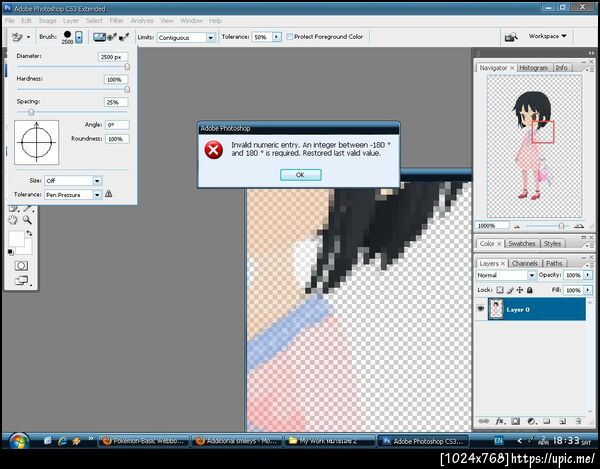Delete layer trash icon
600x469 pixels.
click(x=578, y=421)
